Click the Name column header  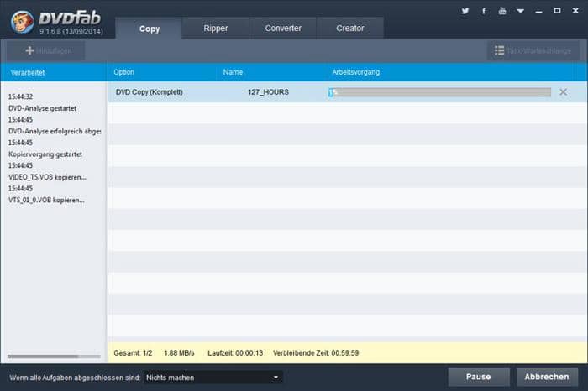tap(233, 72)
